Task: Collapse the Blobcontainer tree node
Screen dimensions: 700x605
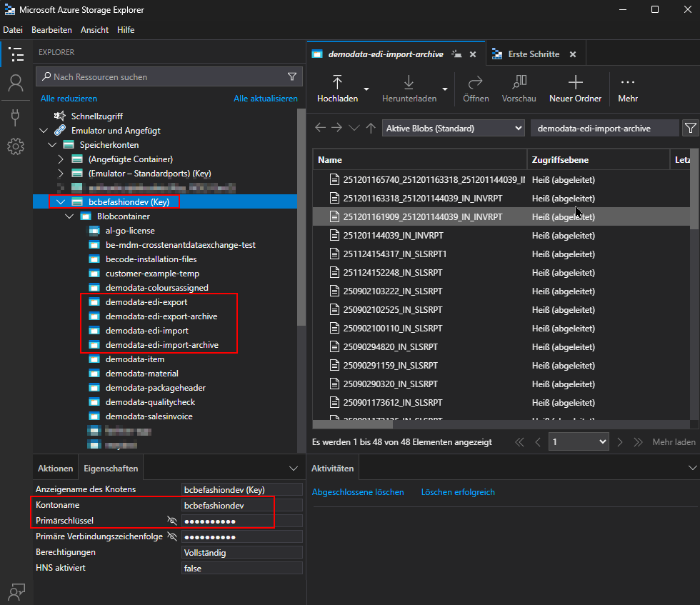Action: point(69,216)
